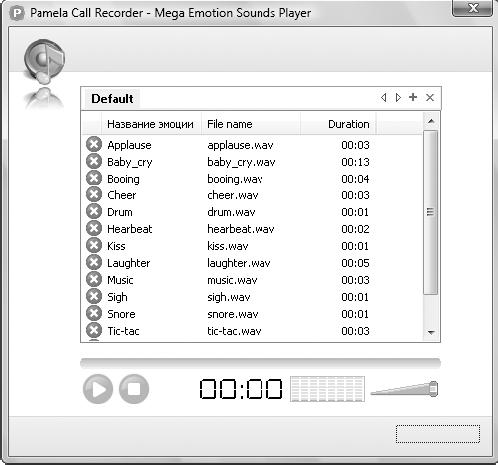This screenshot has height=465, width=498.
Task: Remove the Baby_cry sound entry
Action: pyautogui.click(x=94, y=162)
